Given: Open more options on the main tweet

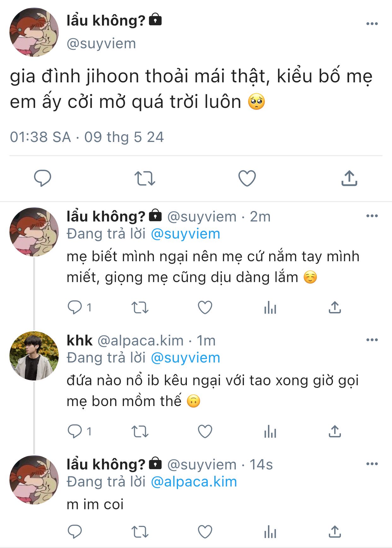Looking at the screenshot, I should [x=372, y=24].
